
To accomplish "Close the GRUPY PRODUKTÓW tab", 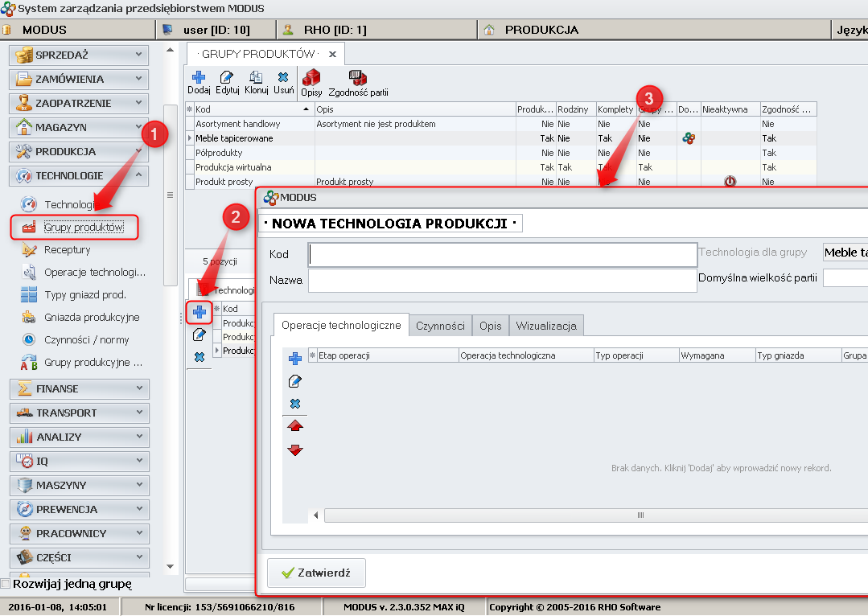I will pyautogui.click(x=332, y=54).
